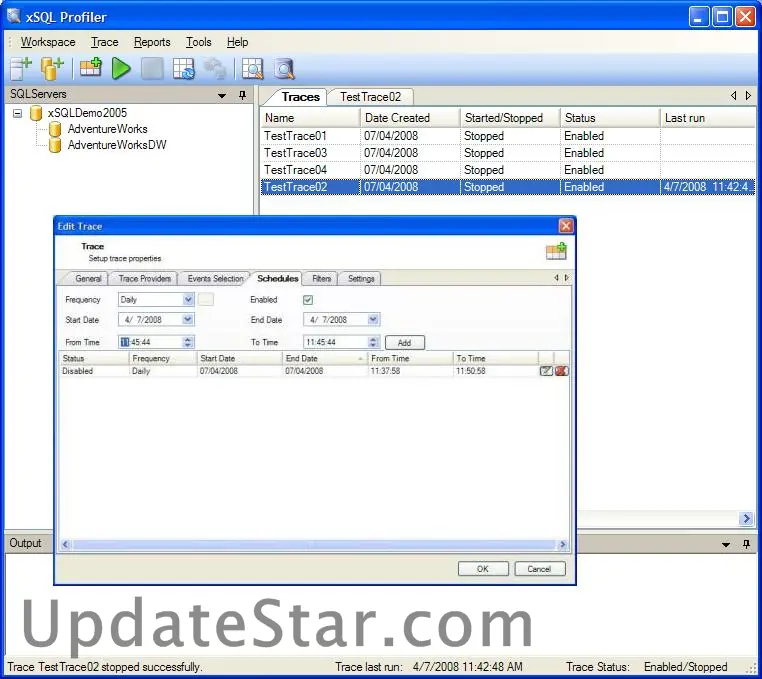762x679 pixels.
Task: Click the red delete schedule icon in Disabled row
Action: click(562, 371)
